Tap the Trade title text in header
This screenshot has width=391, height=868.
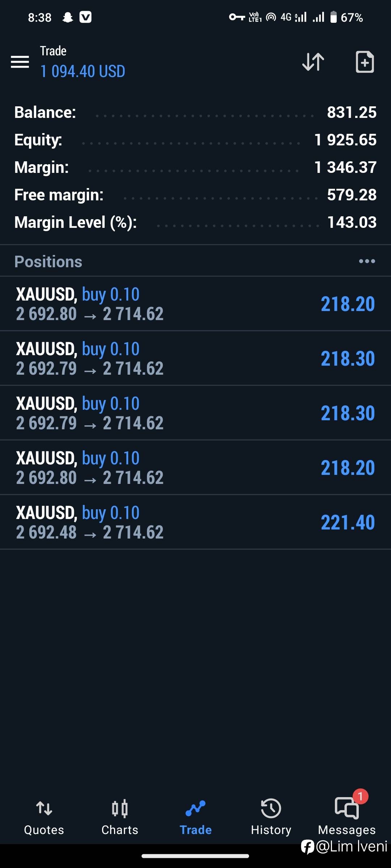click(x=53, y=51)
